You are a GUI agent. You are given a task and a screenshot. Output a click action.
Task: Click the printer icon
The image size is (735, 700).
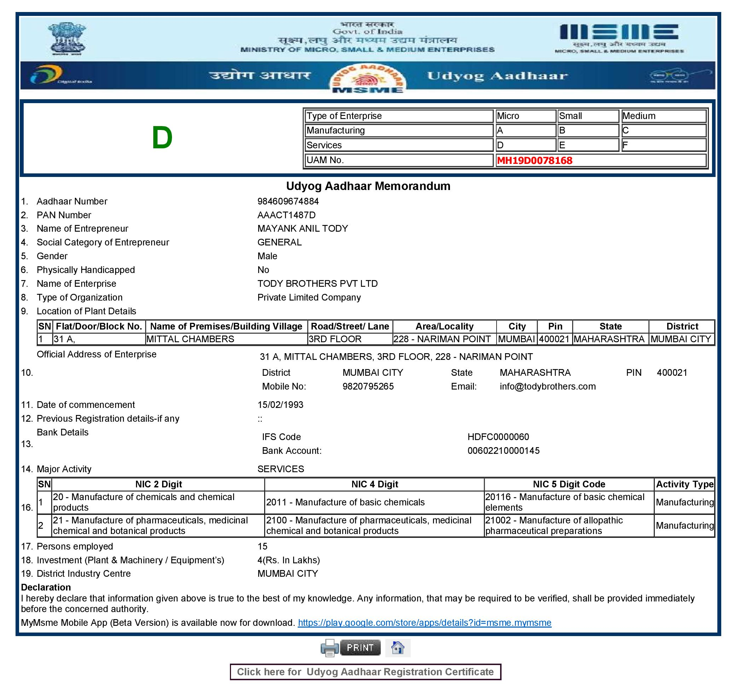point(330,648)
